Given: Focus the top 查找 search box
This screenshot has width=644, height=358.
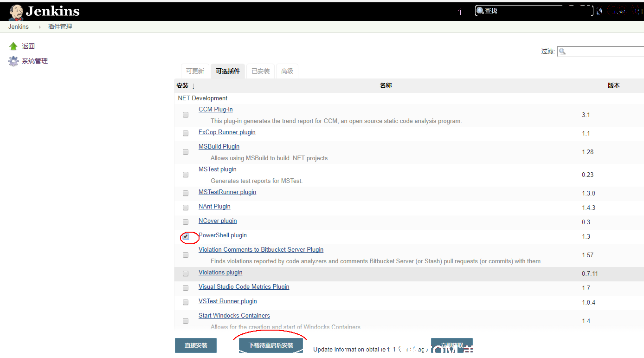Looking at the screenshot, I should coord(534,11).
